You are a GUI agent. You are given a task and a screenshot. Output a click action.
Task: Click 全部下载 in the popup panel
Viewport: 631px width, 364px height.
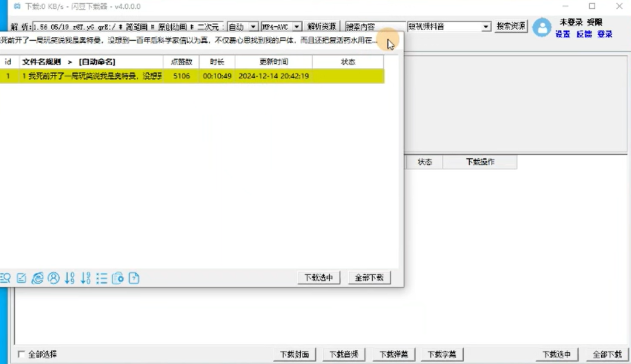pos(369,278)
